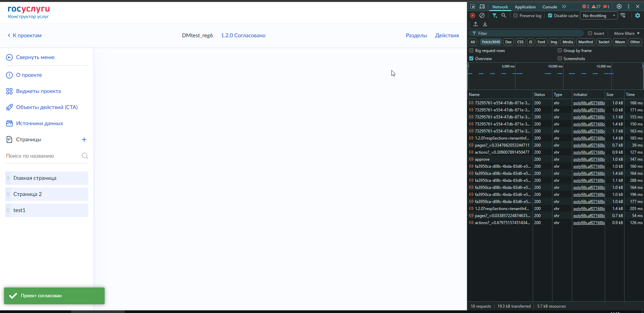Filter requests by Img type

(554, 42)
